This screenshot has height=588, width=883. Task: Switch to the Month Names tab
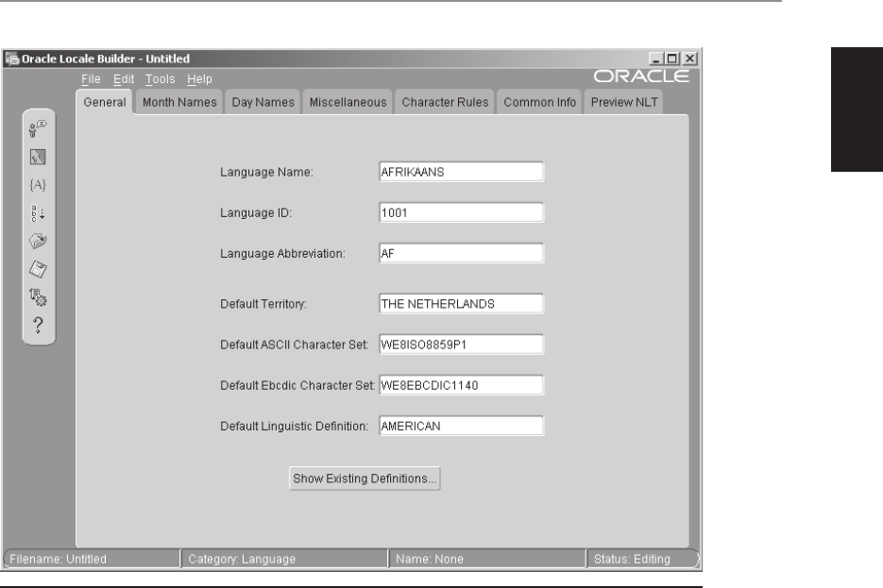pos(179,103)
